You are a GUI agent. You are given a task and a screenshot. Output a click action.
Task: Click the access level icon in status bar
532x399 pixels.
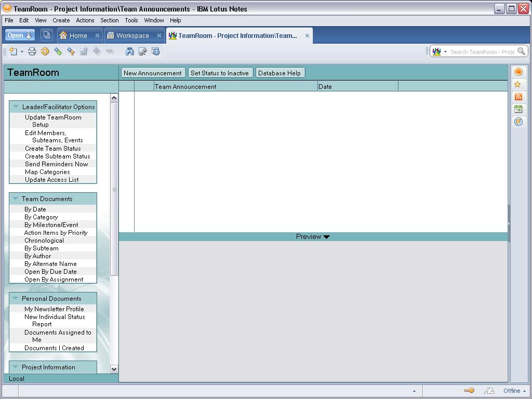coord(489,391)
